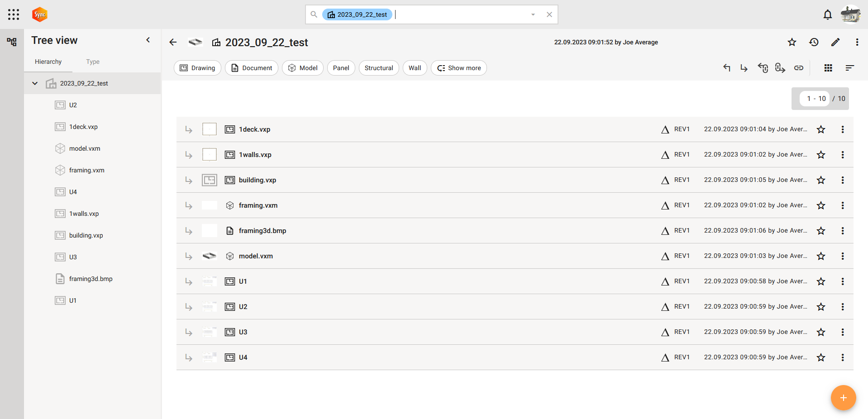Open the search bar dropdown arrow
868x419 pixels.
click(x=533, y=14)
